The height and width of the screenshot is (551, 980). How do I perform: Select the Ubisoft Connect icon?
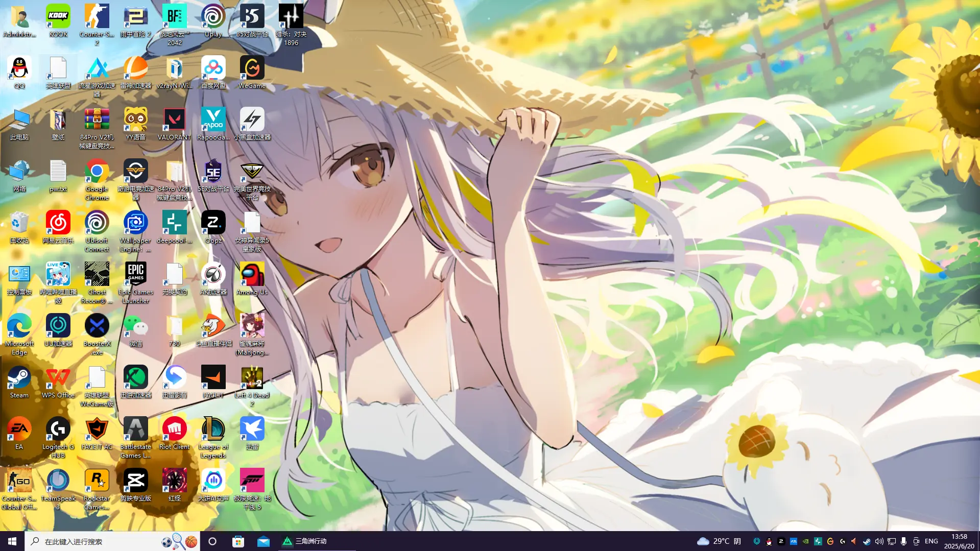97,231
